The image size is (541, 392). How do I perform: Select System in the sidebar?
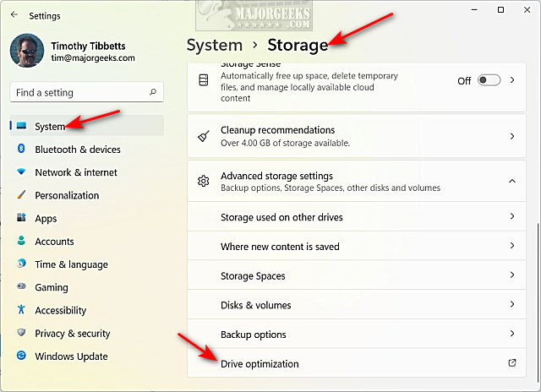[x=50, y=127]
